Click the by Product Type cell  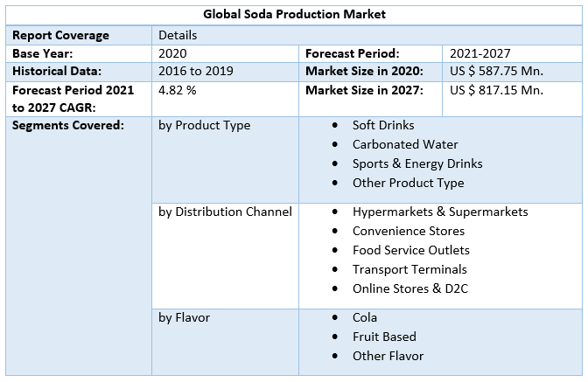tap(204, 125)
